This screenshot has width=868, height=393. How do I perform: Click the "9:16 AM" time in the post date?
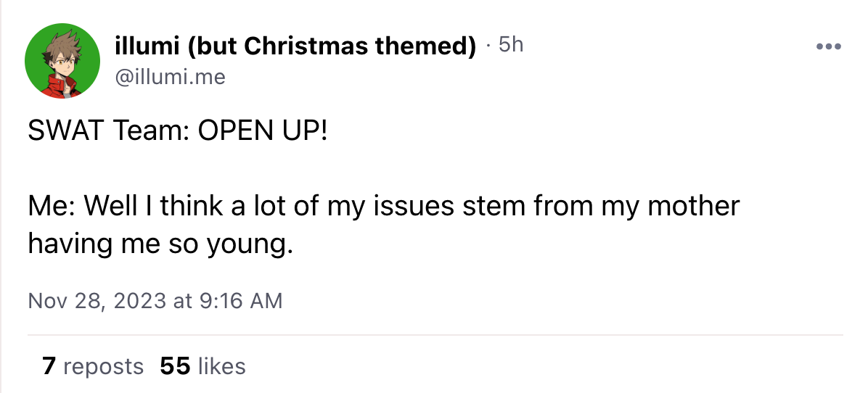(242, 301)
